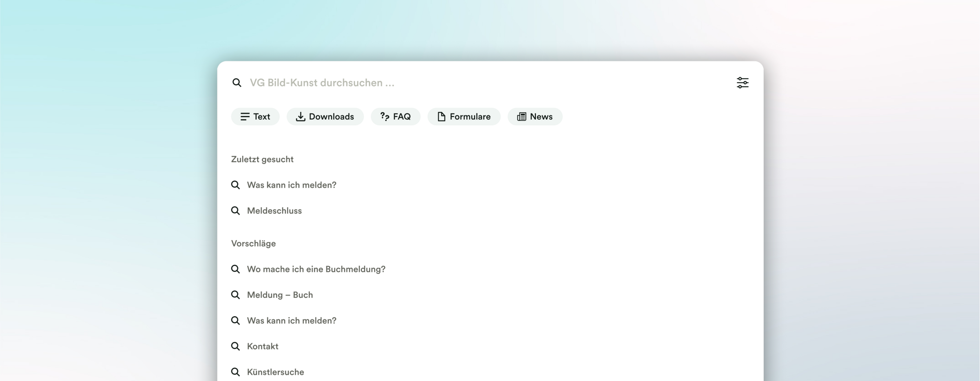
Task: Select the 'Kontakt' suggestion
Action: coord(263,346)
